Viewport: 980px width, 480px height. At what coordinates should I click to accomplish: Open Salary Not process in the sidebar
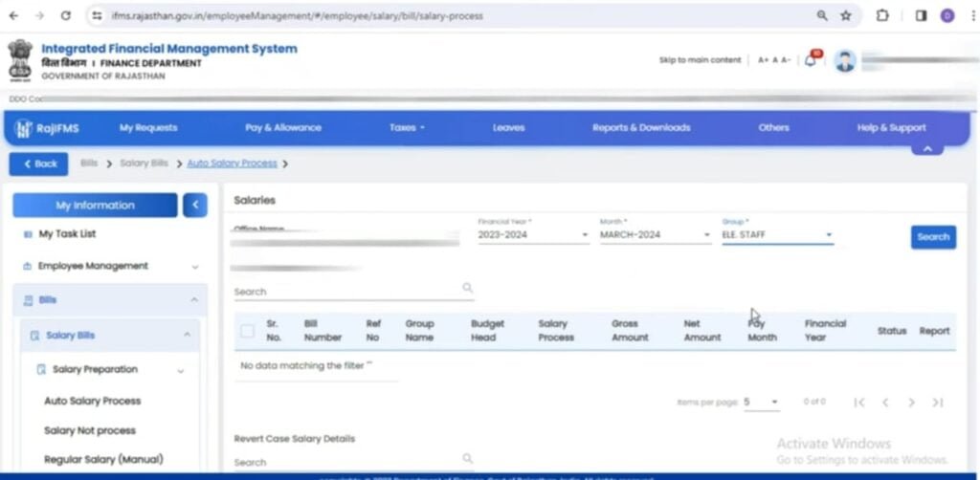pos(90,430)
